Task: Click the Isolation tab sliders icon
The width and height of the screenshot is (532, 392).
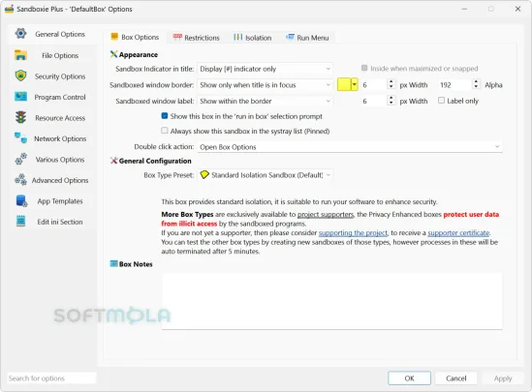Action: point(237,38)
